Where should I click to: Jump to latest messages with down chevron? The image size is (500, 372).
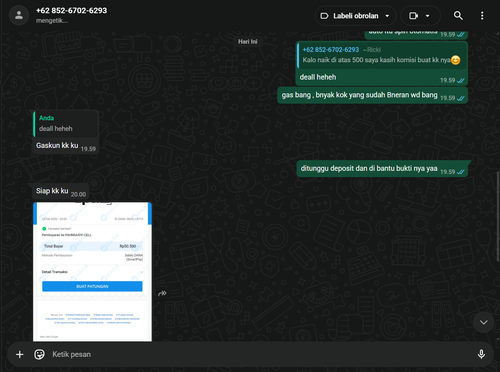(483, 322)
